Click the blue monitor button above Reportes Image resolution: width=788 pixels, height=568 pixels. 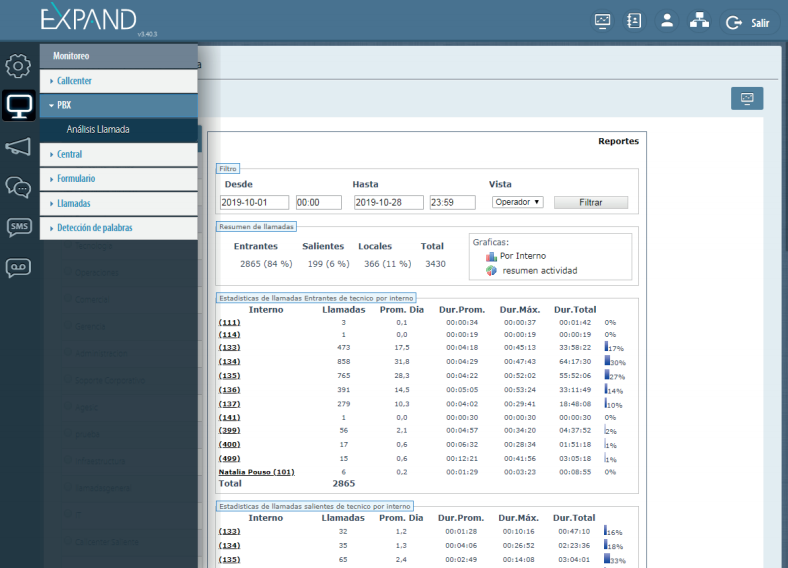747,98
